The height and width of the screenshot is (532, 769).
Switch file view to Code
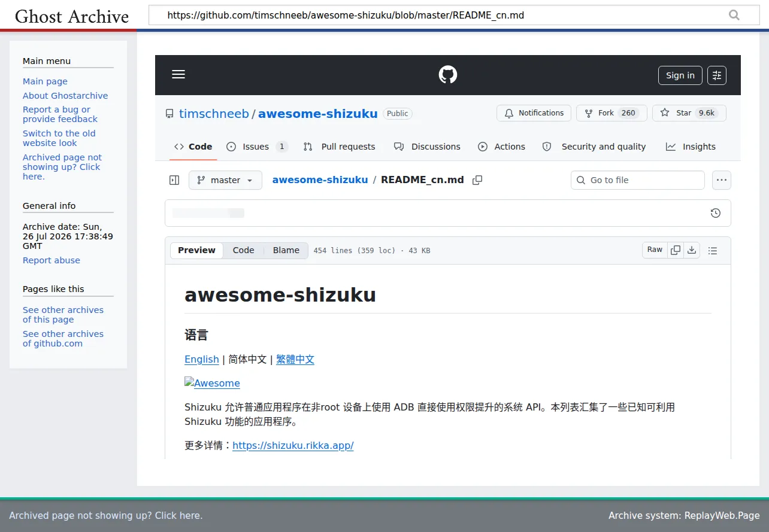(x=243, y=250)
